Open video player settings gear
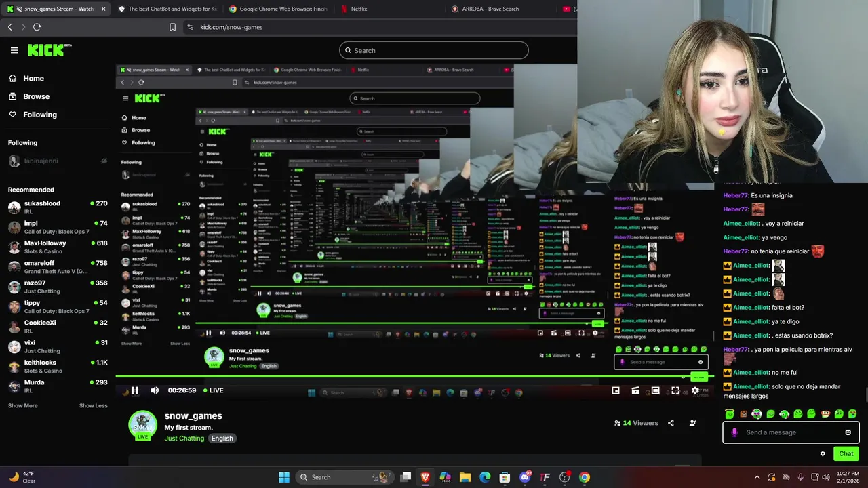Screen dimensions: 868x488 click(695, 390)
